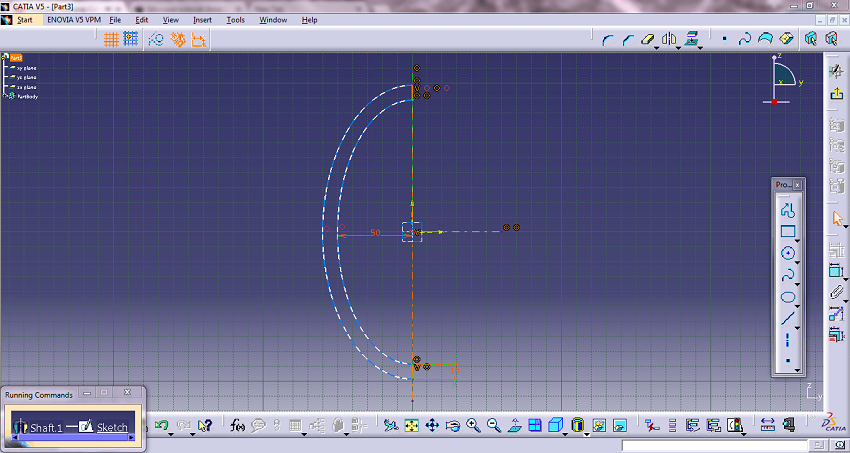
Task: Click the Measure Between icon
Action: tap(768, 425)
